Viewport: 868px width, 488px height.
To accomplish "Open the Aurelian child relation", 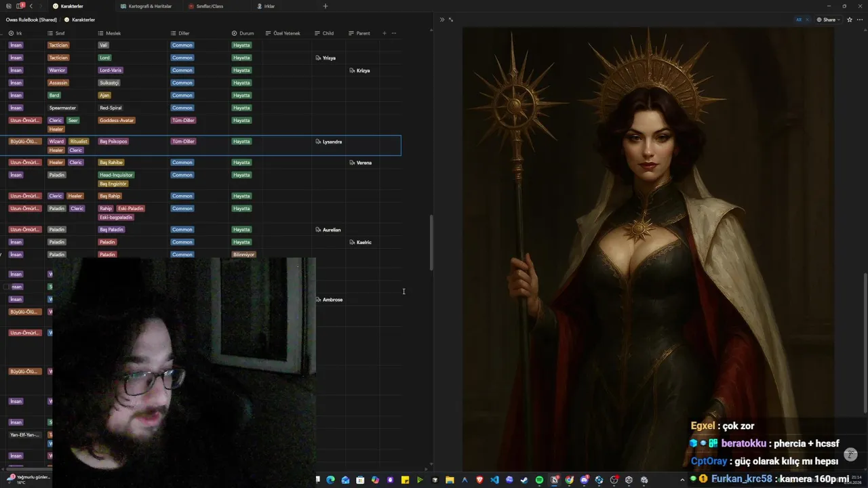I will tap(328, 230).
